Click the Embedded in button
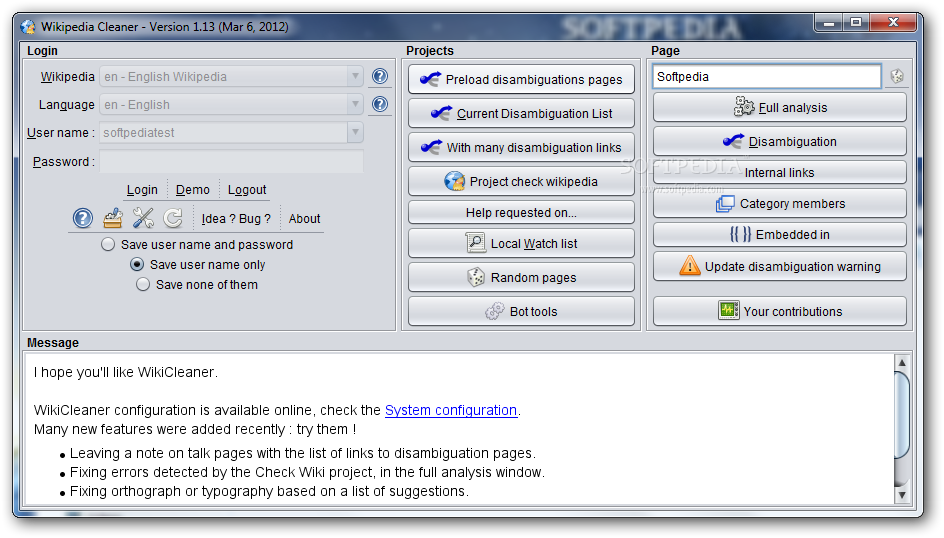 780,235
